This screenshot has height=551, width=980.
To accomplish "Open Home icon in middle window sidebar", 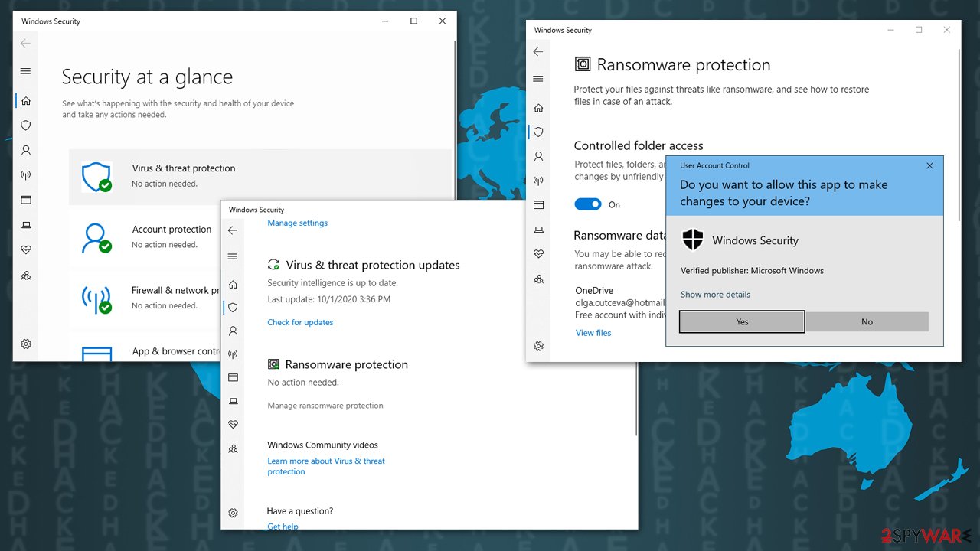I will coord(233,285).
